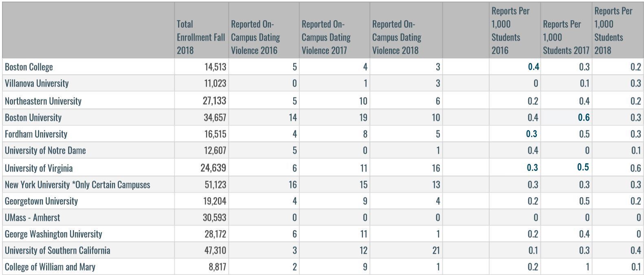Click University of Virginia's 2018 rate 0.6

pyautogui.click(x=635, y=168)
